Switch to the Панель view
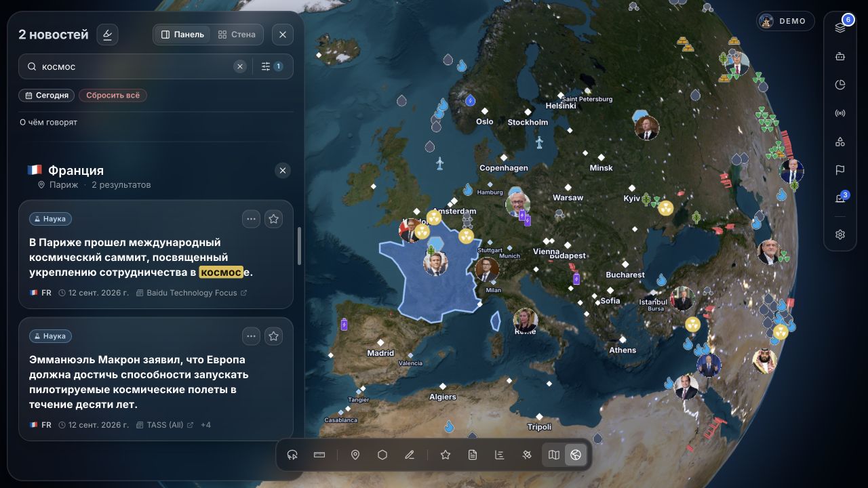The height and width of the screenshot is (488, 868). [x=182, y=35]
